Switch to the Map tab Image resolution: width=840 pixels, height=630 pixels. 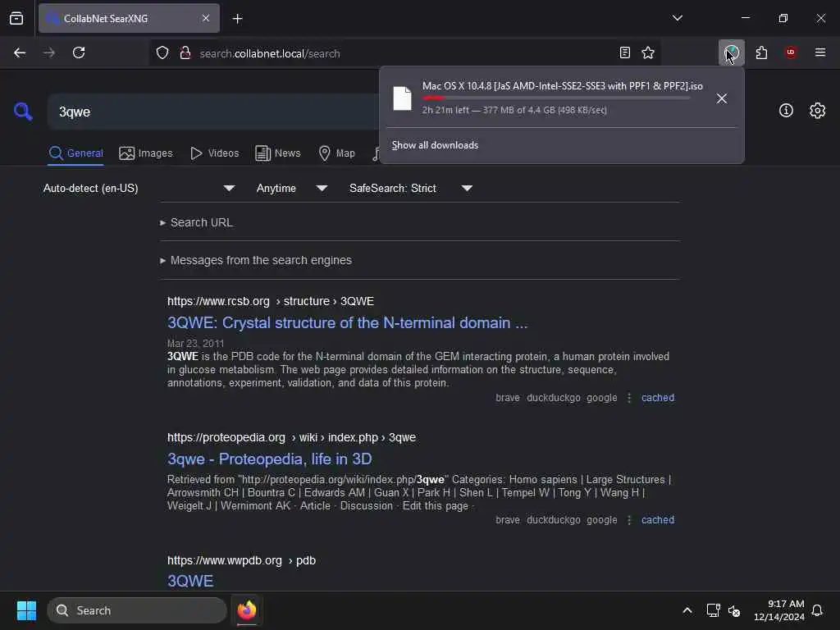click(337, 153)
